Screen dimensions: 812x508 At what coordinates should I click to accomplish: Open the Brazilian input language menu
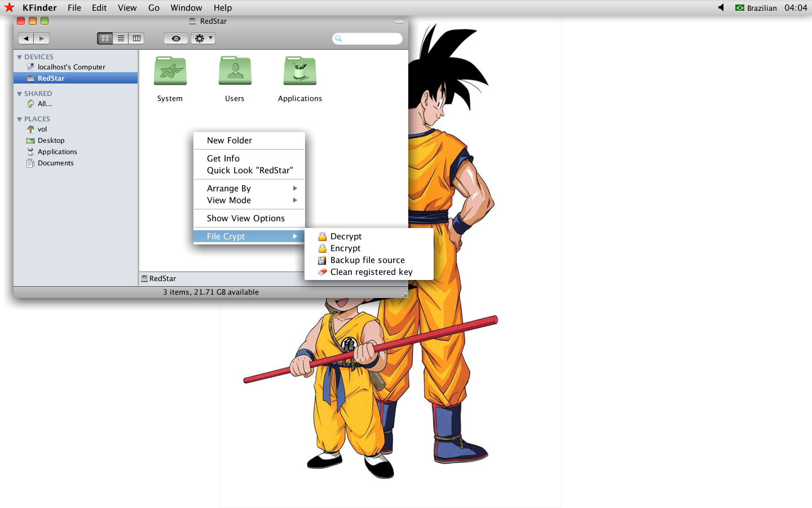coord(756,8)
